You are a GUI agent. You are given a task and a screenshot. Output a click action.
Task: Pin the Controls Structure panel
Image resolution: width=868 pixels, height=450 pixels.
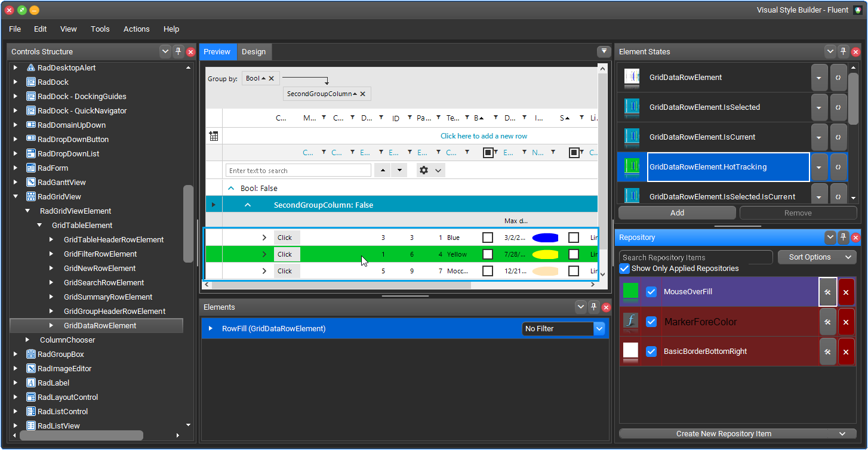pos(178,52)
